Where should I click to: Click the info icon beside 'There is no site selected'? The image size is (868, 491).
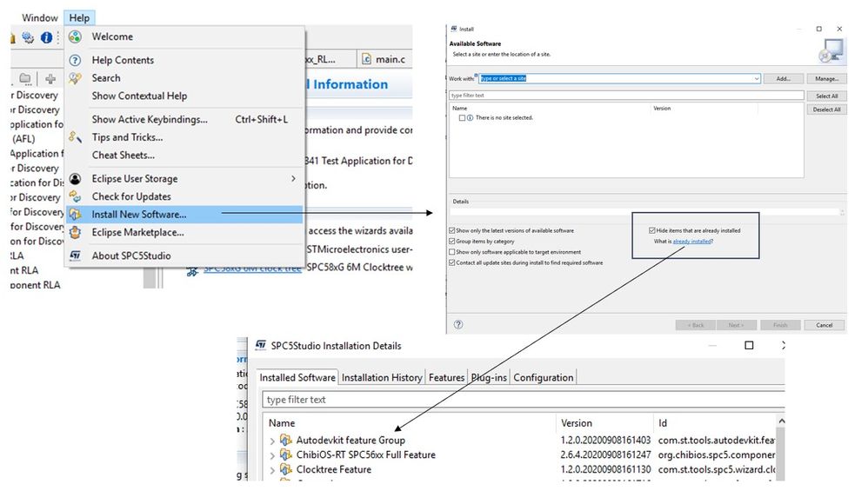coord(470,118)
